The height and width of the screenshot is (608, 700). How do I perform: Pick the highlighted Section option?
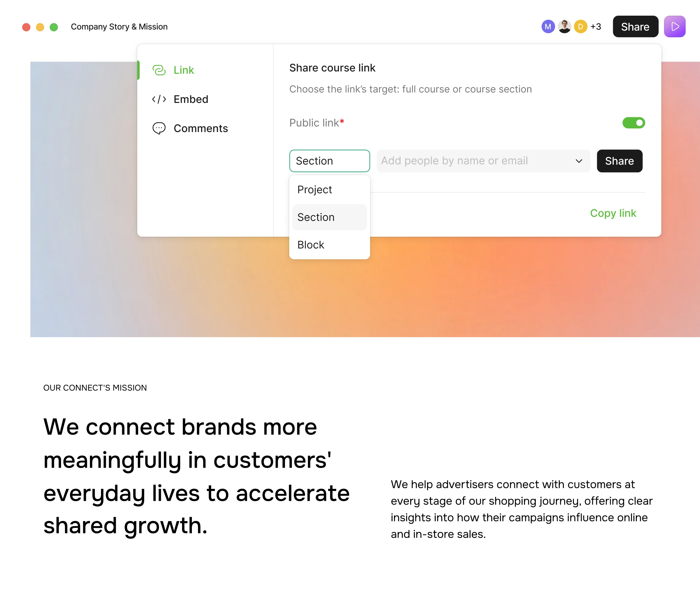[316, 217]
